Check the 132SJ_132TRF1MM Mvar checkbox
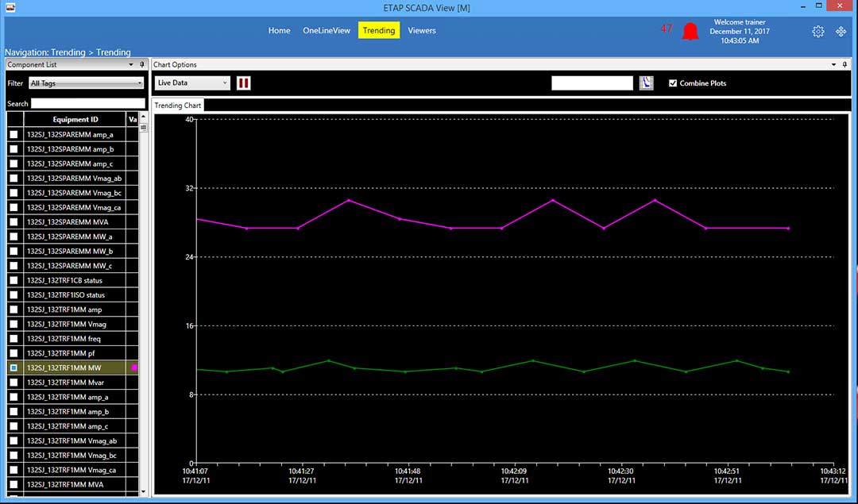Screen dimensions: 858x504 [x=14, y=383]
